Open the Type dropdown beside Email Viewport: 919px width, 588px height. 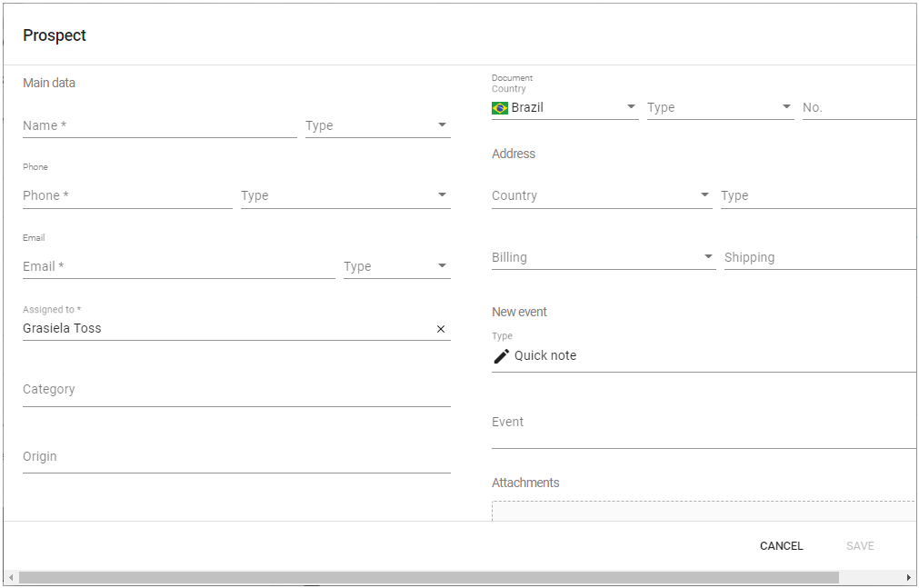(x=397, y=267)
